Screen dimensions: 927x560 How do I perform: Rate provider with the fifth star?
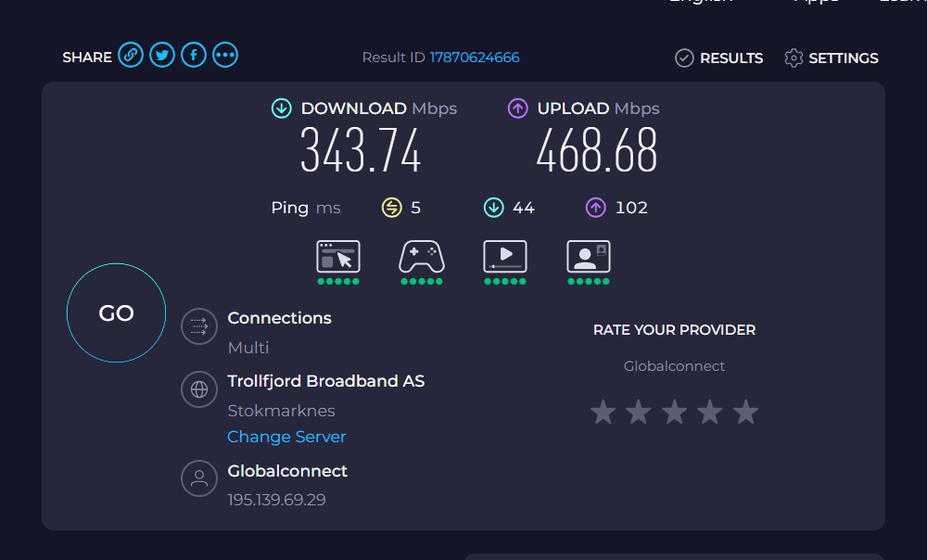745,412
